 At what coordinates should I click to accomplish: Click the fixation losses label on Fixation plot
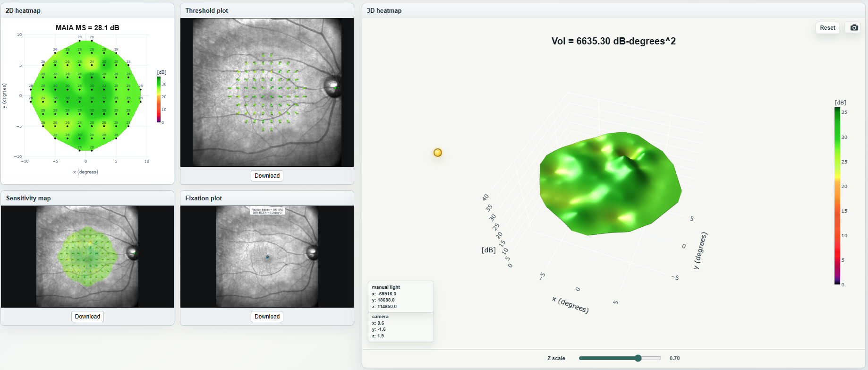[x=267, y=211]
